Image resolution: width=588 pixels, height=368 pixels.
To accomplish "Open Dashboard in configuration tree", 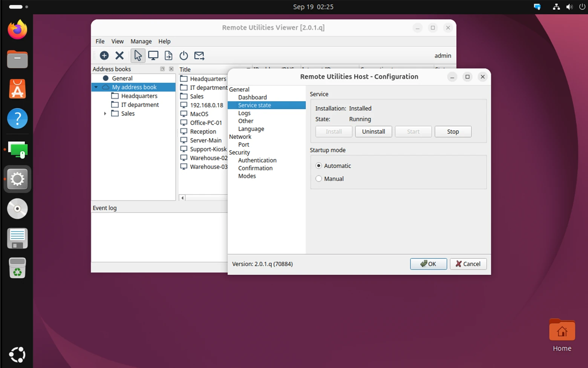I will [x=252, y=97].
